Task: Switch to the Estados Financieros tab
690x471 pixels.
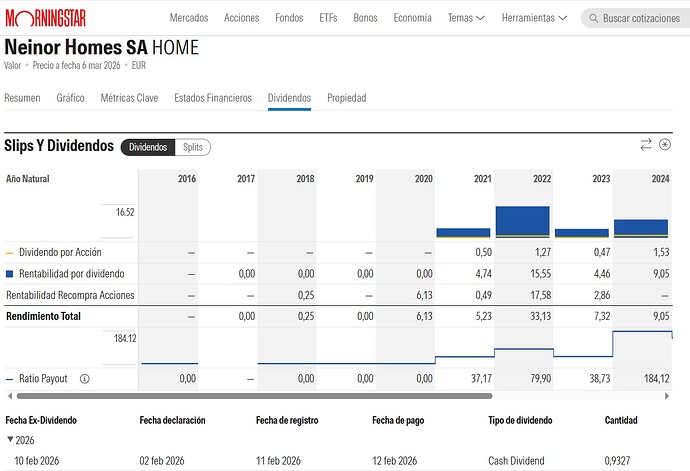Action: tap(213, 98)
